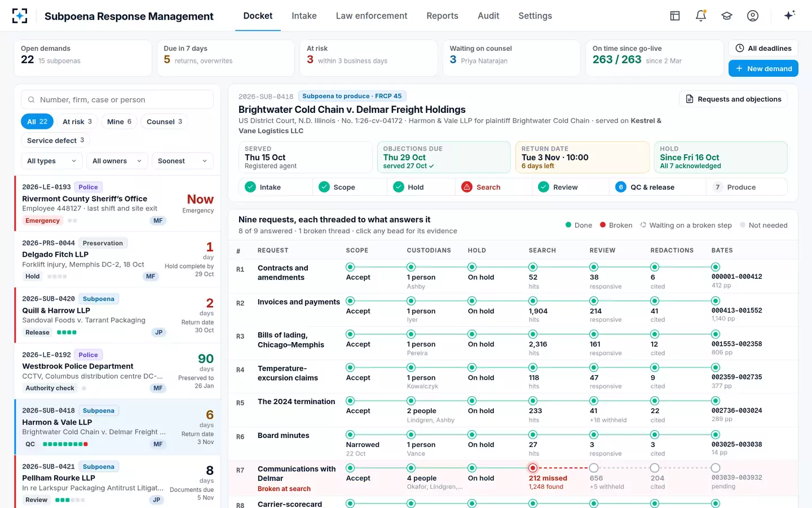Select the Westbrook Police Department card
This screenshot has height=508, width=812.
tap(117, 371)
